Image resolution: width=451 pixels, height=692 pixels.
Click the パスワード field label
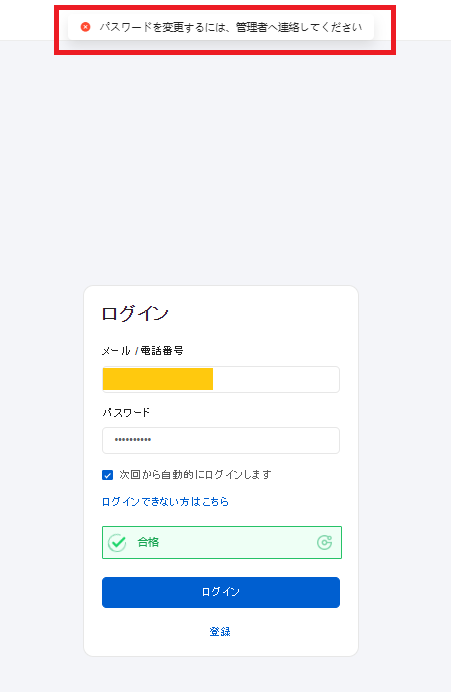pyautogui.click(x=126, y=413)
